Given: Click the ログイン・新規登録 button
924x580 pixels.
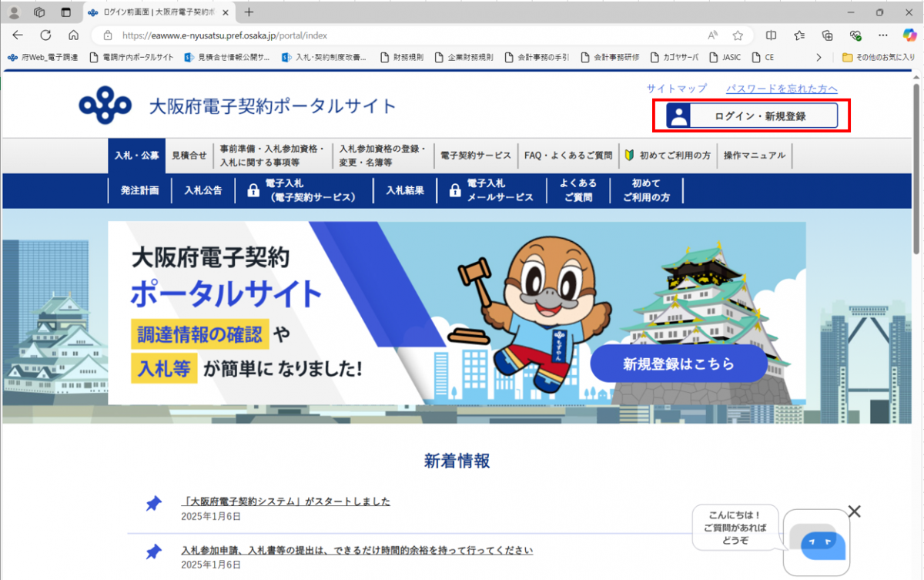Looking at the screenshot, I should pyautogui.click(x=752, y=116).
